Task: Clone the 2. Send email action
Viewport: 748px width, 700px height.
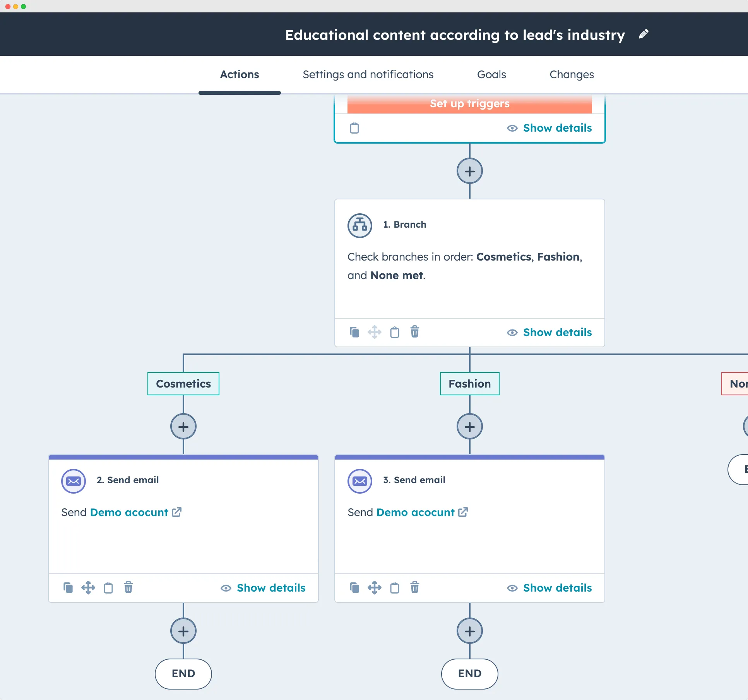Action: pos(68,588)
